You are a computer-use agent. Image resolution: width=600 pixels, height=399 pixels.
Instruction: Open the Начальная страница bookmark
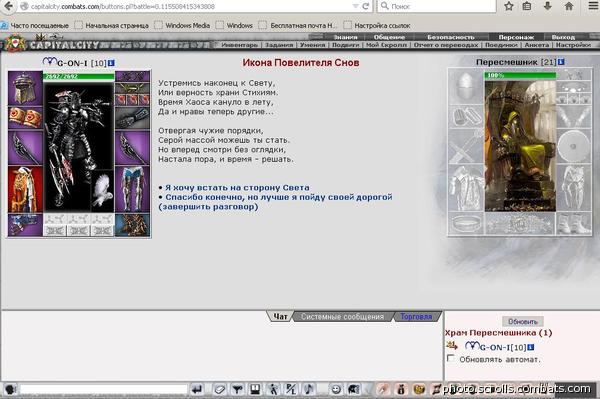pos(112,26)
